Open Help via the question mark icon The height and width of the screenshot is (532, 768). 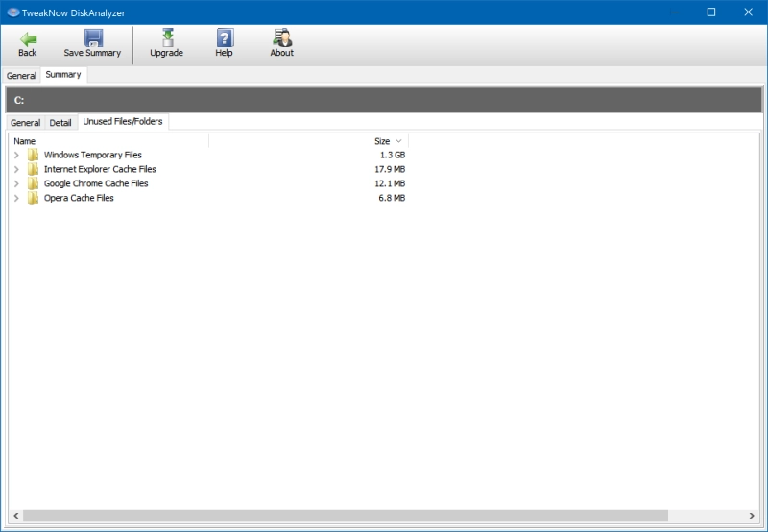[x=225, y=37]
